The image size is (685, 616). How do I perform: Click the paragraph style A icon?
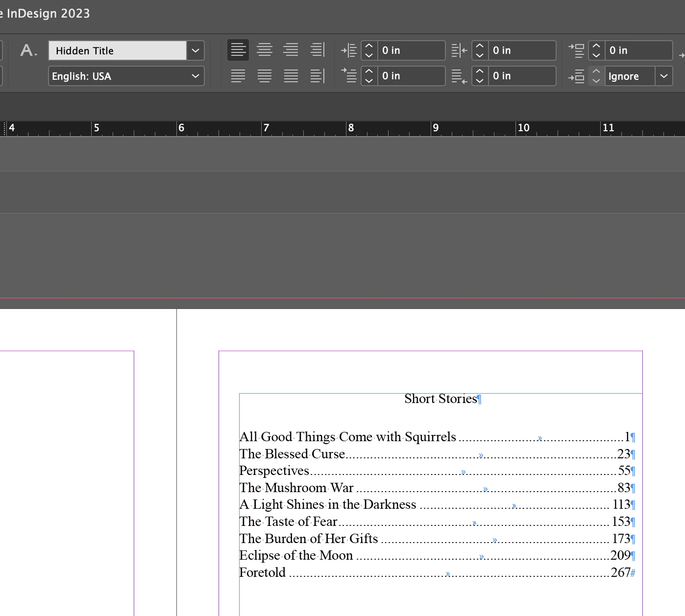click(28, 50)
